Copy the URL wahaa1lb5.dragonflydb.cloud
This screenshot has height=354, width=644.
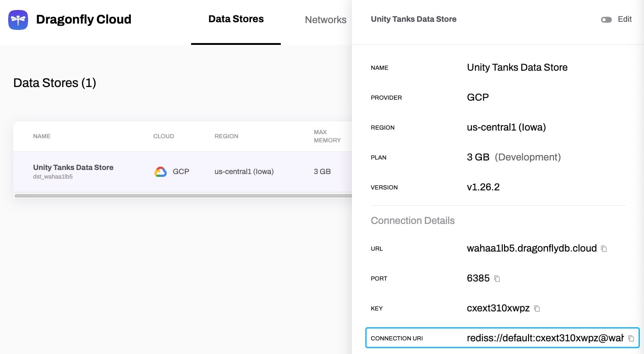[604, 249]
